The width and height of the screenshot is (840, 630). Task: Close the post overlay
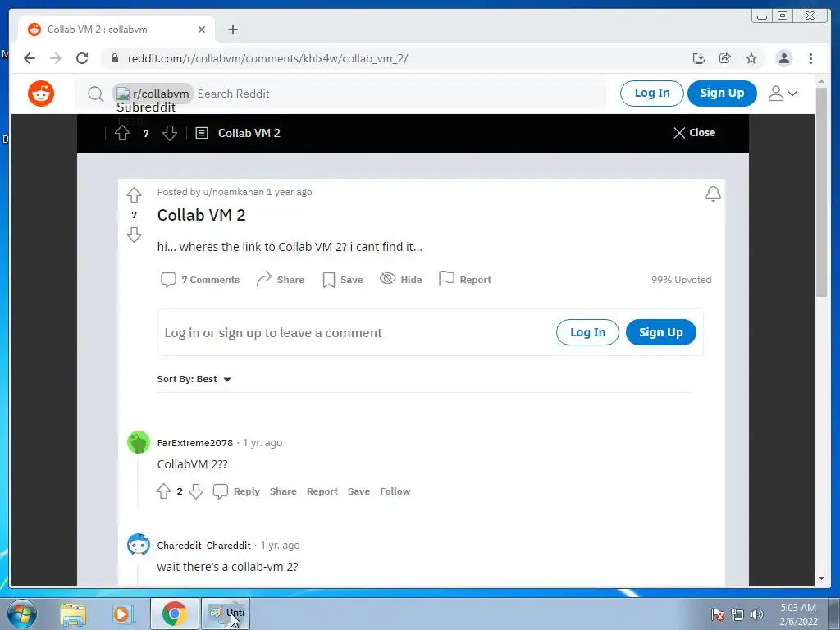click(x=694, y=133)
